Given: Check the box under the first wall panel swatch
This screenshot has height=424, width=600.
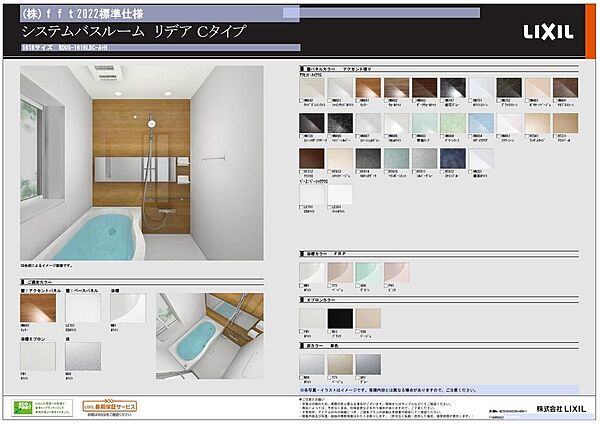Looking at the screenshot, I should click(x=301, y=101).
